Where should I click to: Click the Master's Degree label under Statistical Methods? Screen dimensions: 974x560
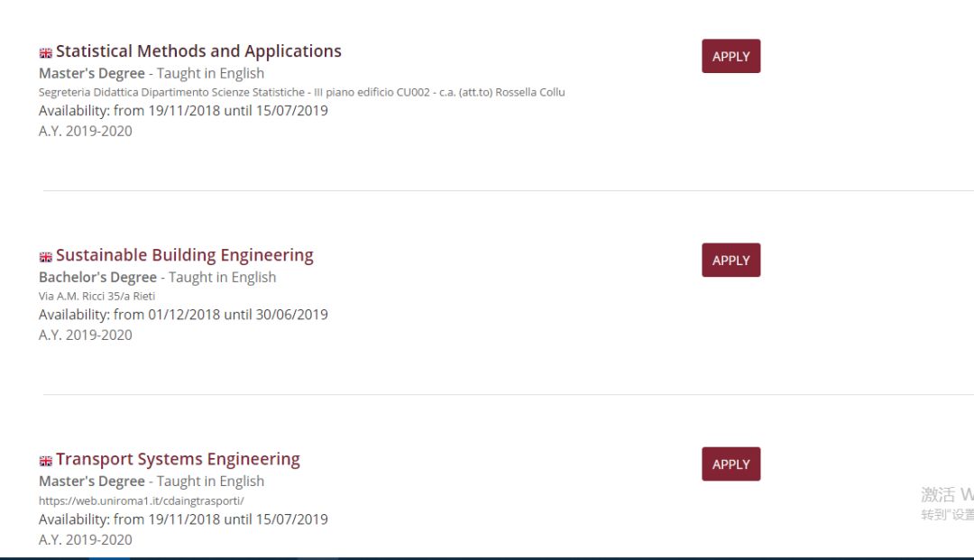pyautogui.click(x=90, y=73)
